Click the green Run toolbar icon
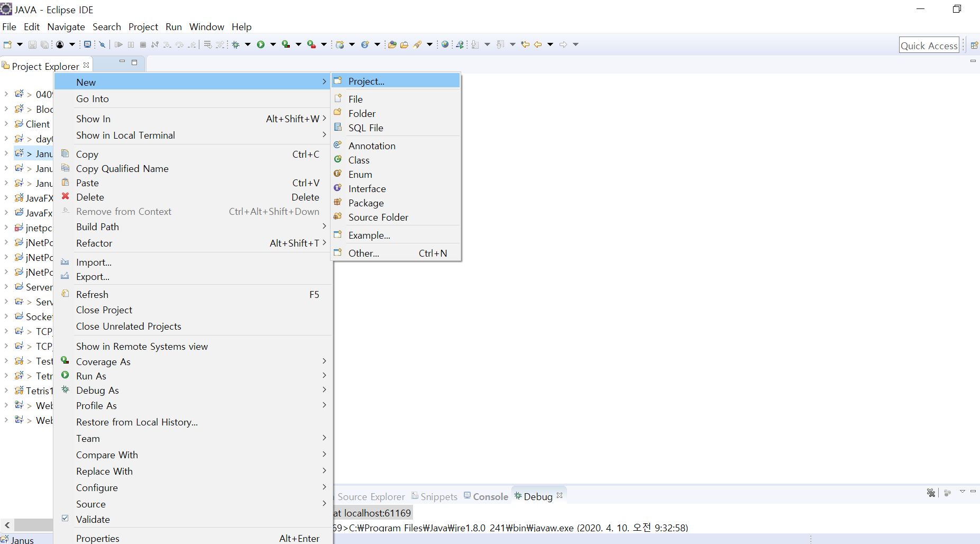This screenshot has width=980, height=544. pyautogui.click(x=260, y=44)
